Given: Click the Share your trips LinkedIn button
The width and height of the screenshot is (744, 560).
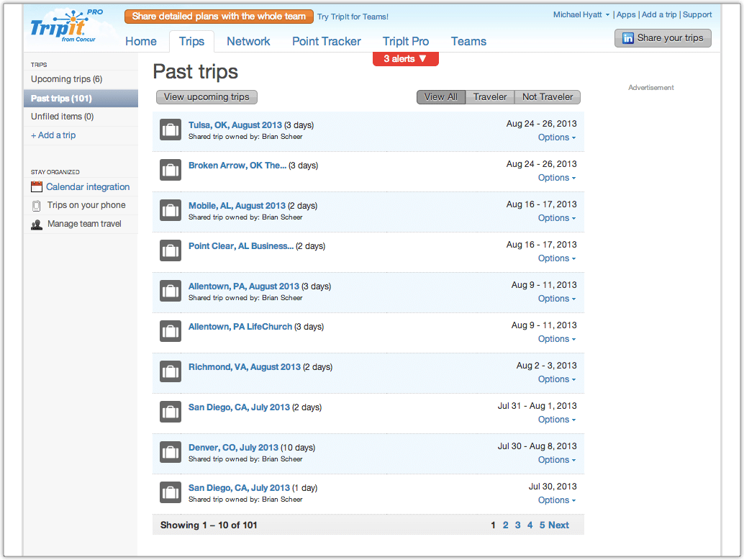Looking at the screenshot, I should 663,38.
